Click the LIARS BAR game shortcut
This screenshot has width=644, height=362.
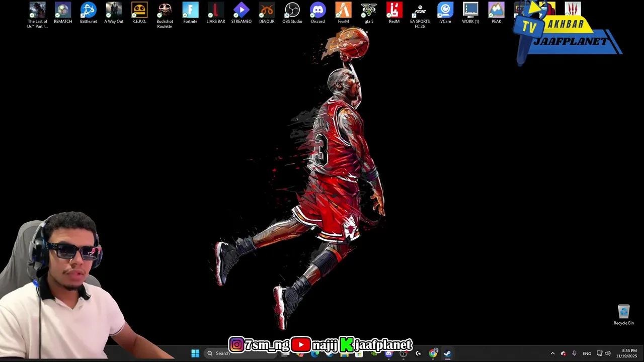tap(216, 13)
